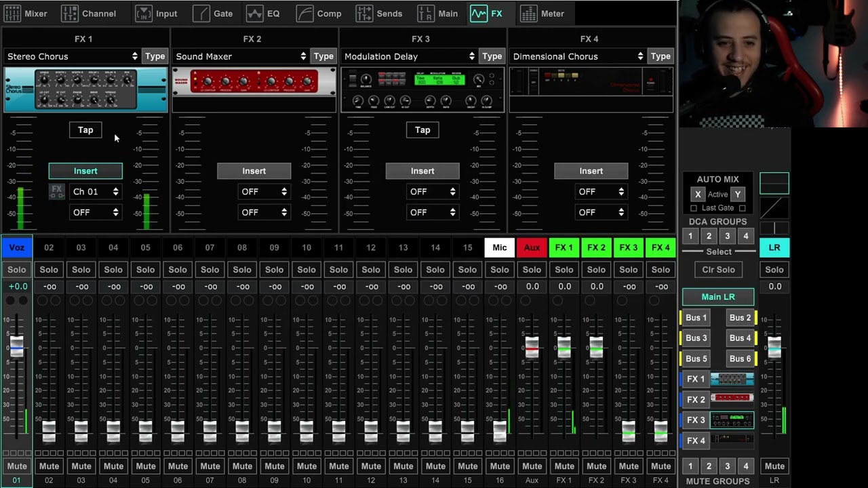Select the Bus 1 send button
868x488 pixels.
696,317
